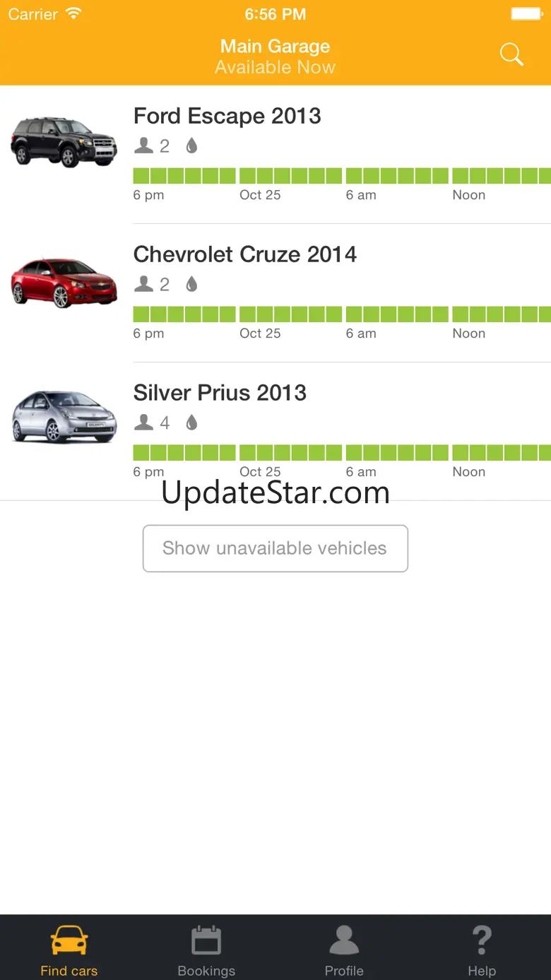Tap the Chevrolet Cruze seats person icon
This screenshot has height=980, width=551.
pyautogui.click(x=144, y=284)
